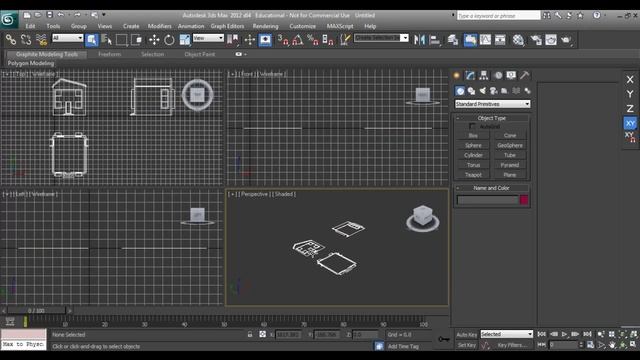Click the Unlink Selection chain icon

tap(26, 40)
